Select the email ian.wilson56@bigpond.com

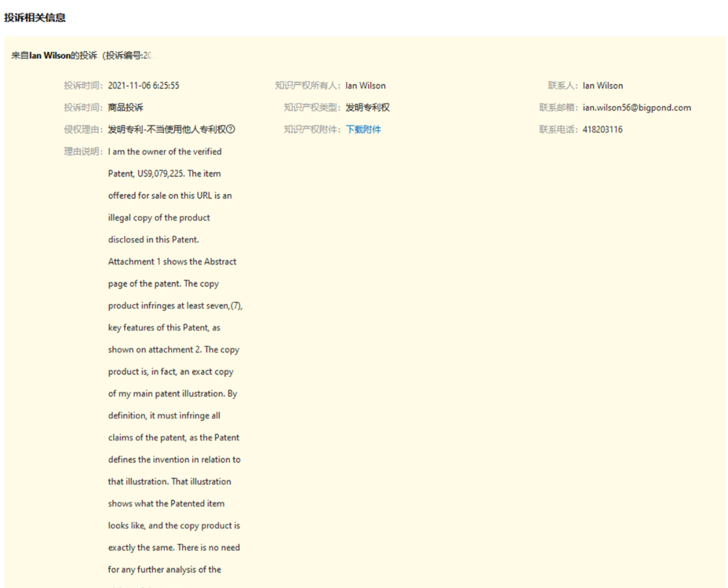[636, 108]
